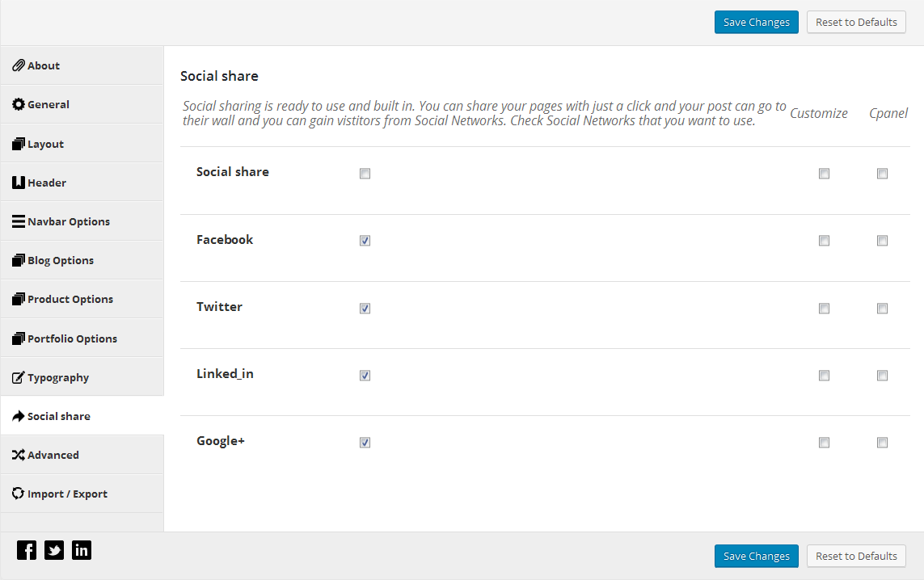Click the Facebook row label
This screenshot has height=580, width=924.
tap(225, 240)
